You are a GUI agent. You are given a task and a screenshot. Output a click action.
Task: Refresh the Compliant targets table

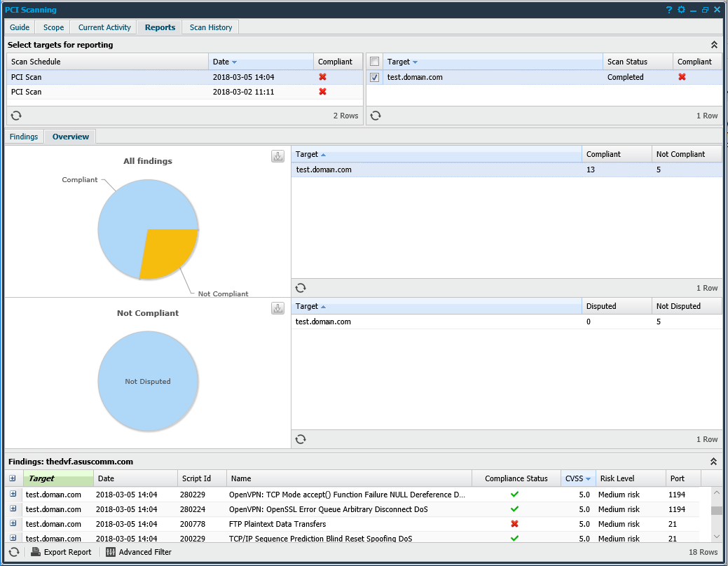click(x=301, y=288)
